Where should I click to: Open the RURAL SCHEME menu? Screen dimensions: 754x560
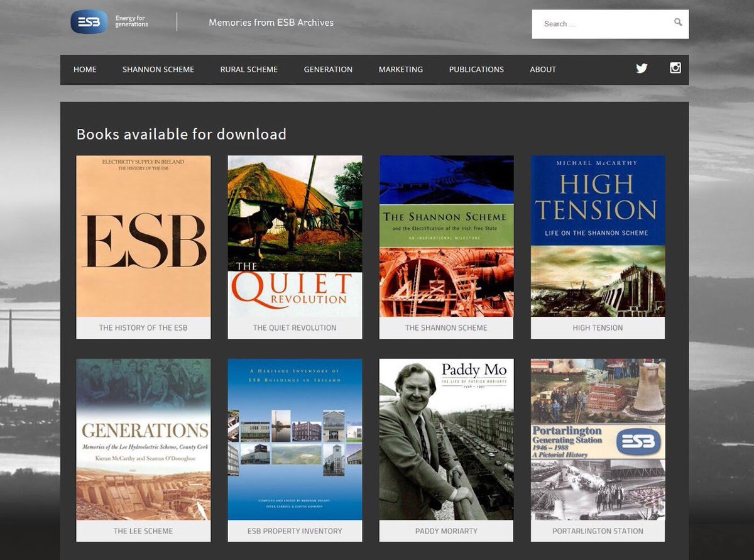pyautogui.click(x=249, y=70)
